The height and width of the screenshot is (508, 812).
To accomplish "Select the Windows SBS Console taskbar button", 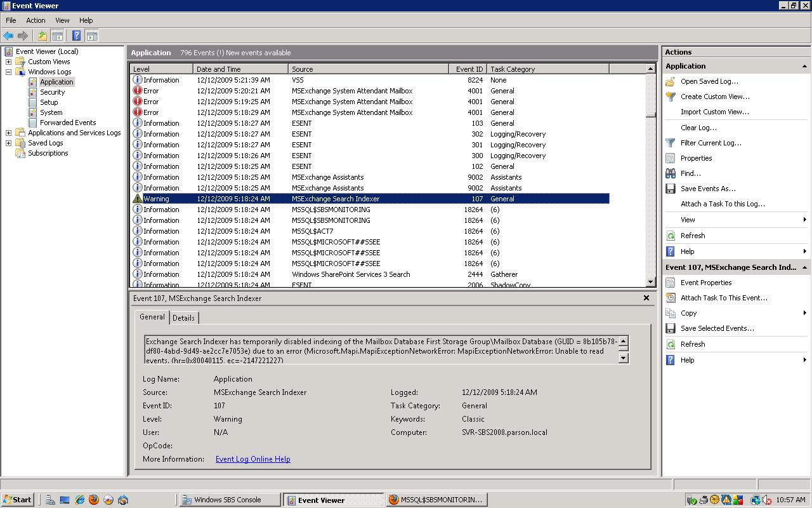I will 228,500.
